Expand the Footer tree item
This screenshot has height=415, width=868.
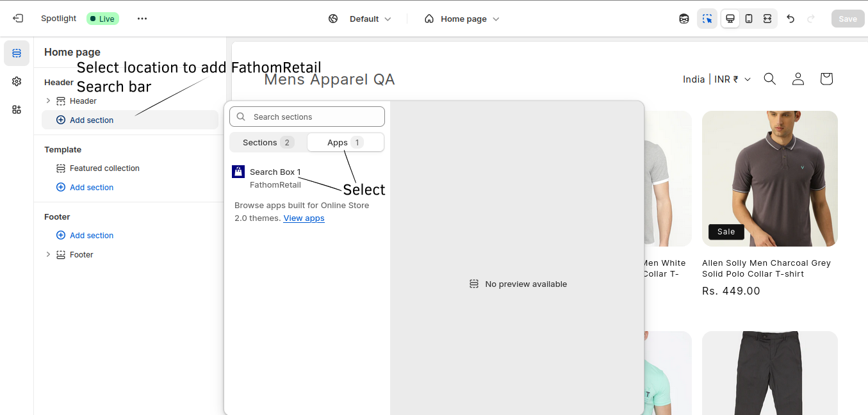click(x=48, y=254)
